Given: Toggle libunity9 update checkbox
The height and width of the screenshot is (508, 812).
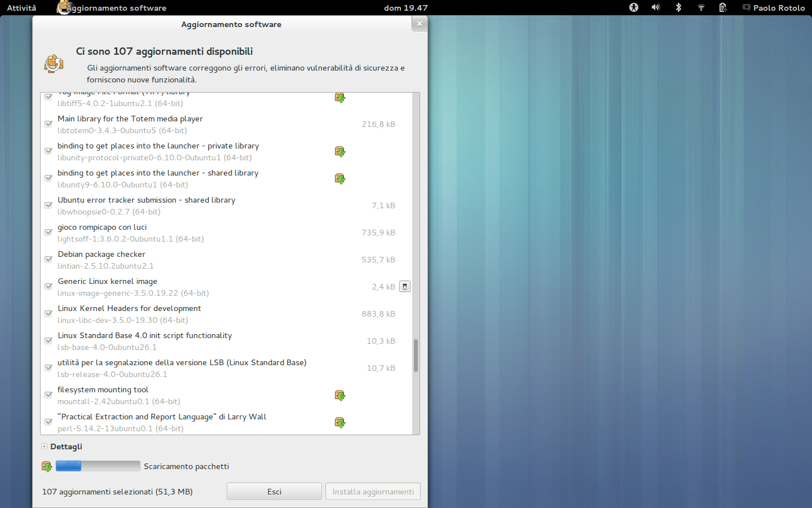Looking at the screenshot, I should [48, 178].
